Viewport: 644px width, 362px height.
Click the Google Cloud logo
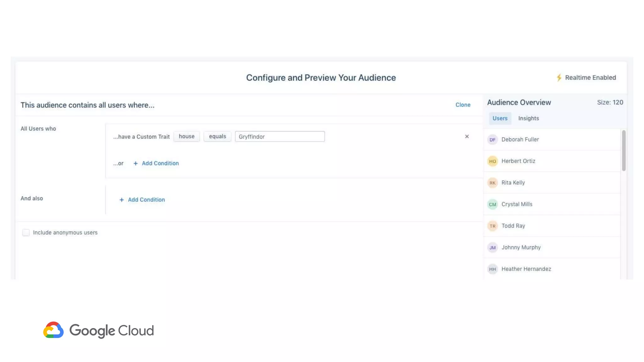pos(98,330)
